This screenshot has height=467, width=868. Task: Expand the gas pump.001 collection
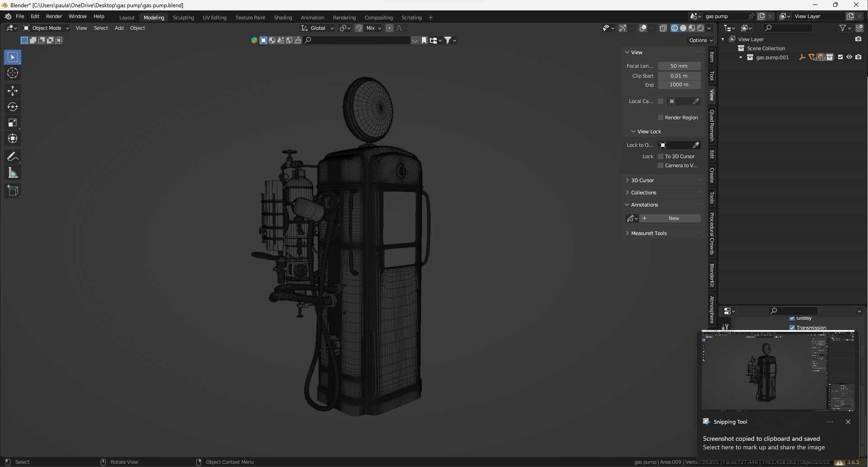click(741, 57)
